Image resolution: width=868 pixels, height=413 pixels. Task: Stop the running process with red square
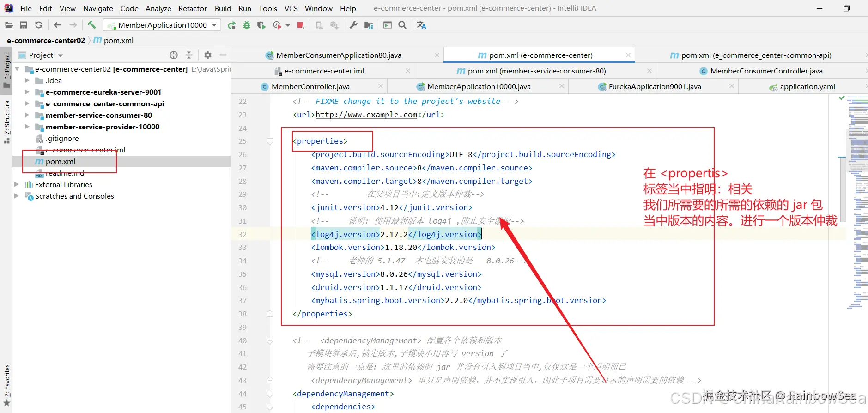click(300, 25)
